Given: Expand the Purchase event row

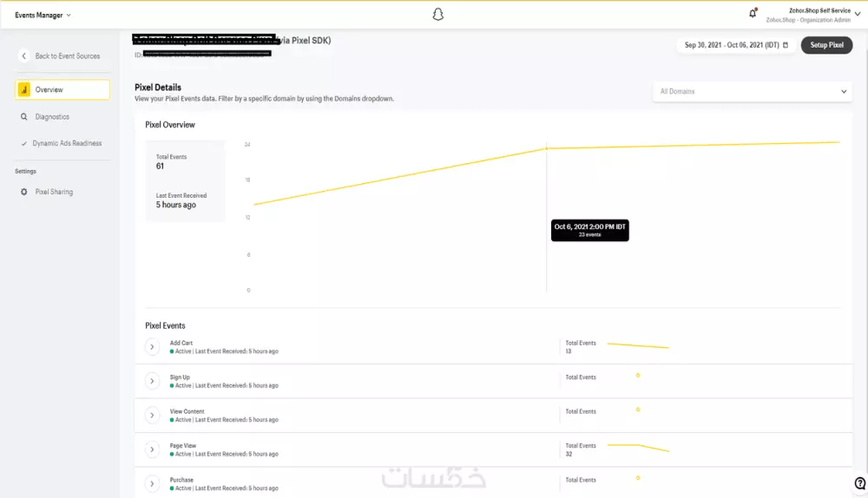Looking at the screenshot, I should coord(152,483).
